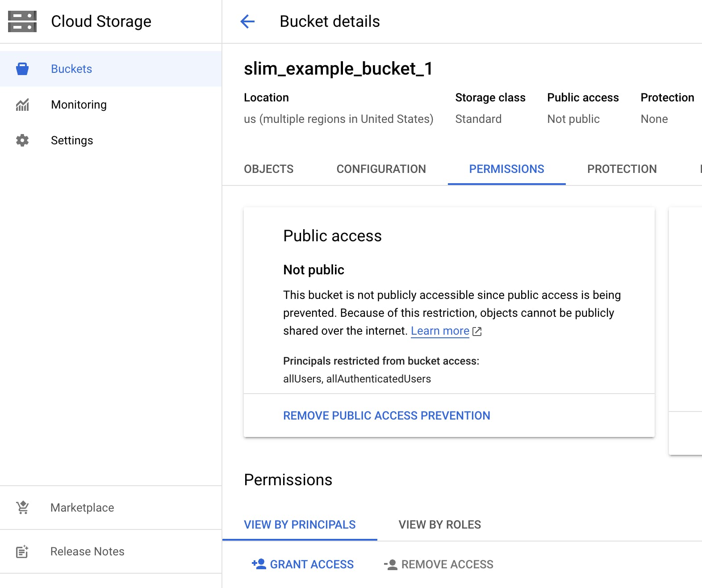
Task: Click the external link icon beside Learn more
Action: tap(477, 332)
